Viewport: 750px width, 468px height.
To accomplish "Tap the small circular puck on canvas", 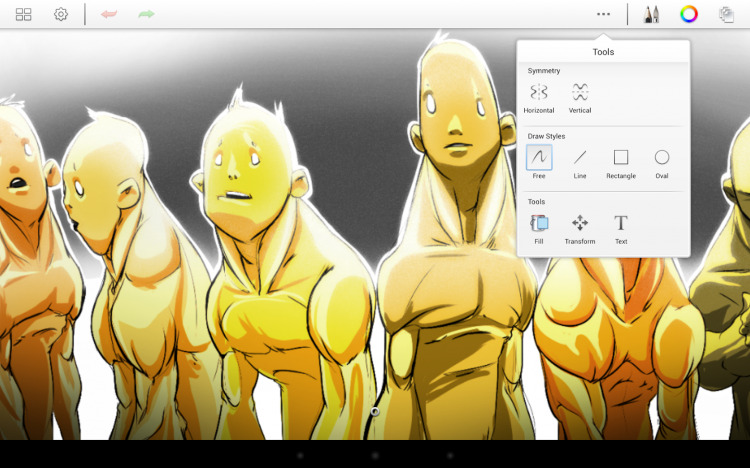I will (x=375, y=411).
